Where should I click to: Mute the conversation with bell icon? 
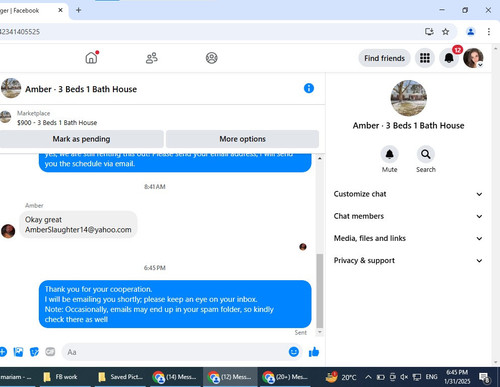pos(389,154)
